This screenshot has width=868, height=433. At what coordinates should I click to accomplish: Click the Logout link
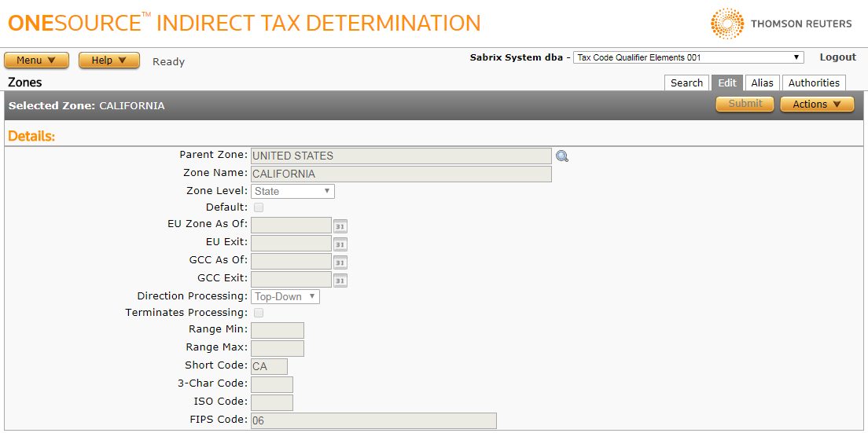(x=837, y=57)
